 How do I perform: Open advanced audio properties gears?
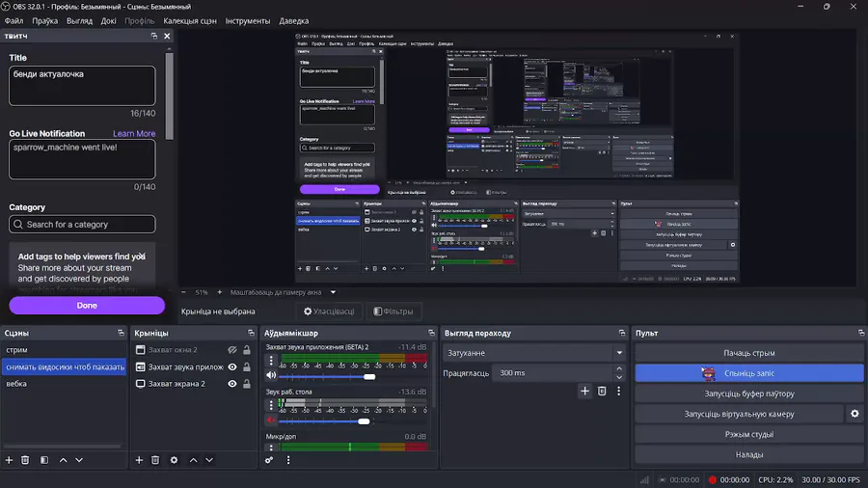269,460
